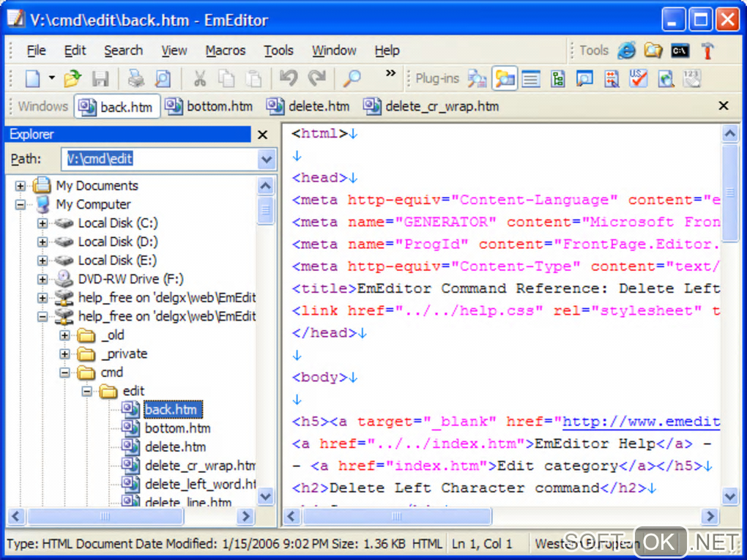Close the Explorer panel
The height and width of the screenshot is (560, 747).
point(262,135)
